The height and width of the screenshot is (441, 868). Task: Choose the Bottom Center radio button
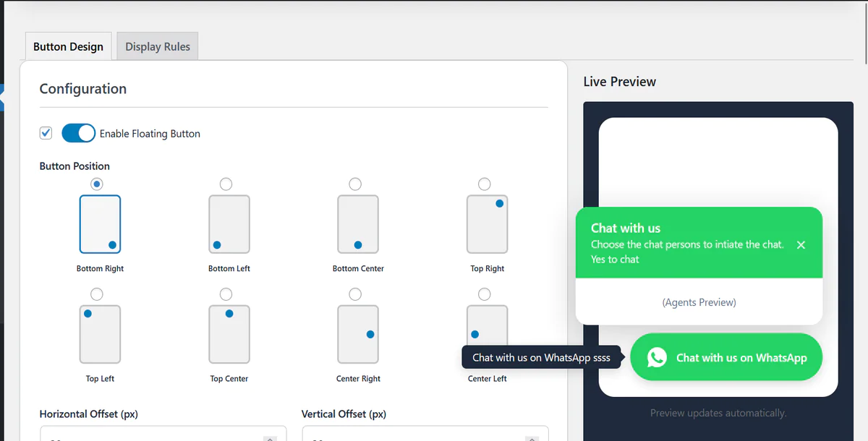355,184
